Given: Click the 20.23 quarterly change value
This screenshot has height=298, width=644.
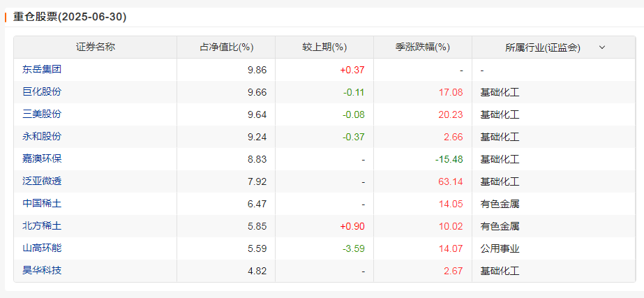Looking at the screenshot, I should (451, 114).
